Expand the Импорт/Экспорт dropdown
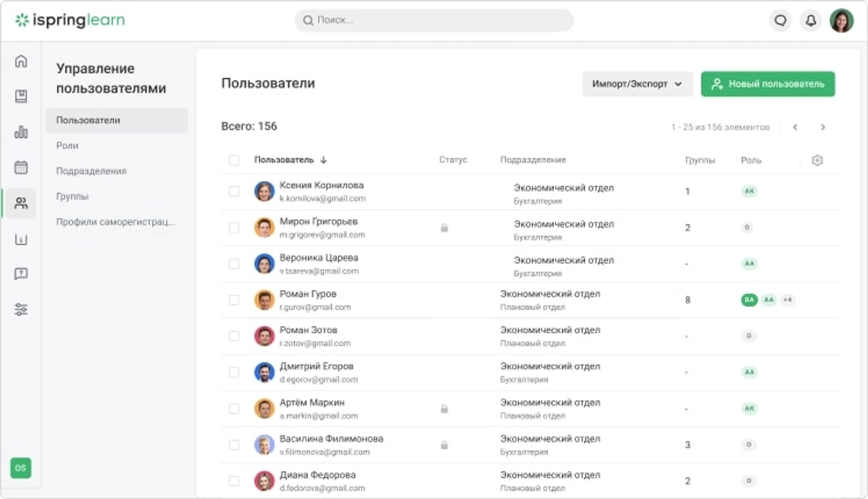Screen dimensions: 868x499 [637, 84]
